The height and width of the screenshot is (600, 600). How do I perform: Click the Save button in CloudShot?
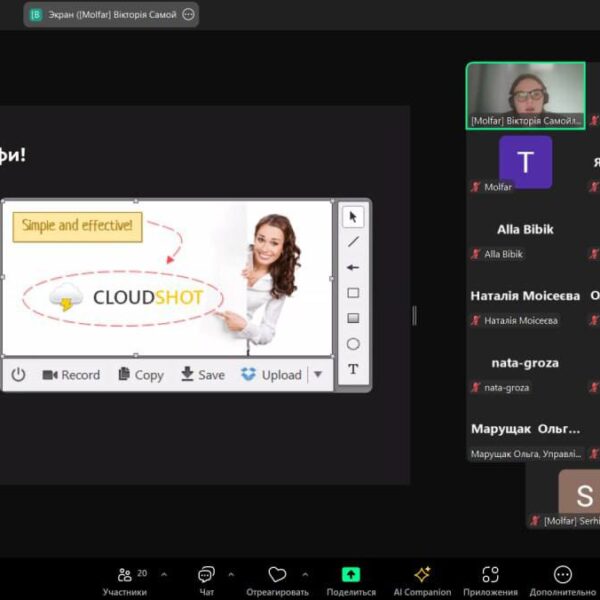[203, 375]
